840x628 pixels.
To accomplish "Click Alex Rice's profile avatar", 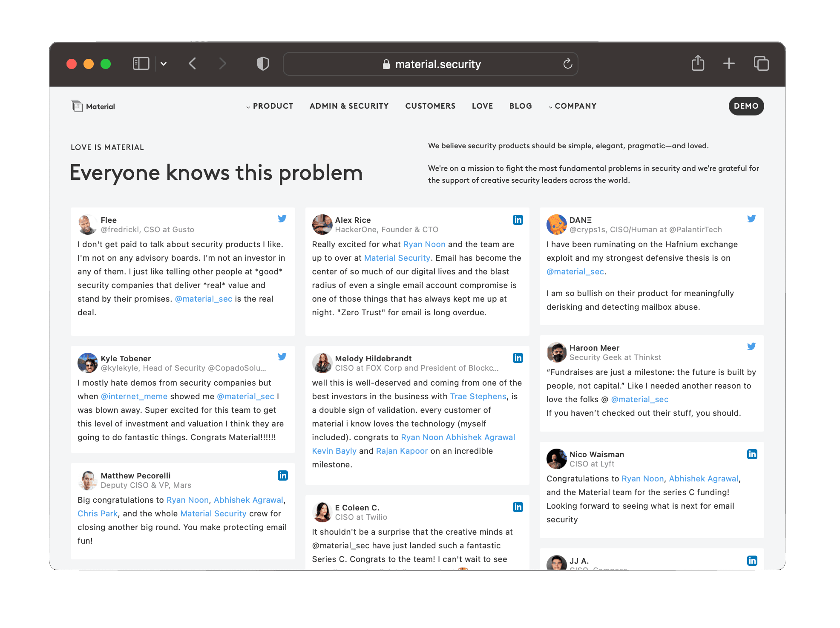I will [322, 225].
